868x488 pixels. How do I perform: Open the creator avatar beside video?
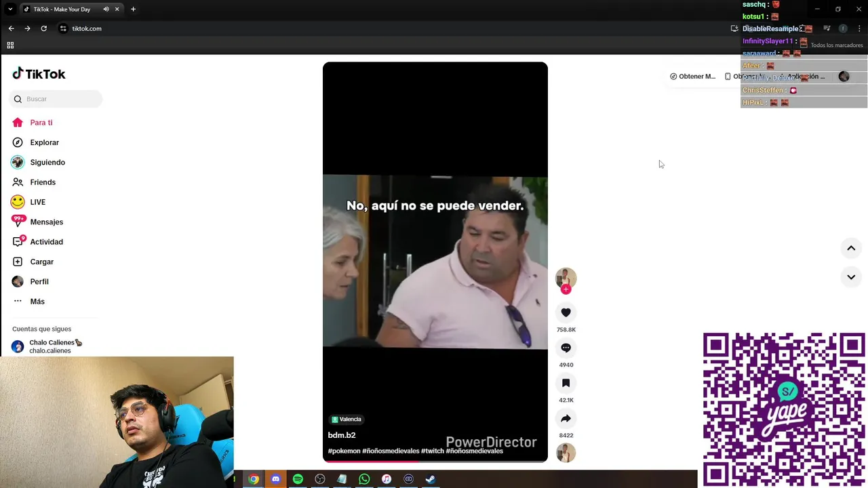point(566,278)
